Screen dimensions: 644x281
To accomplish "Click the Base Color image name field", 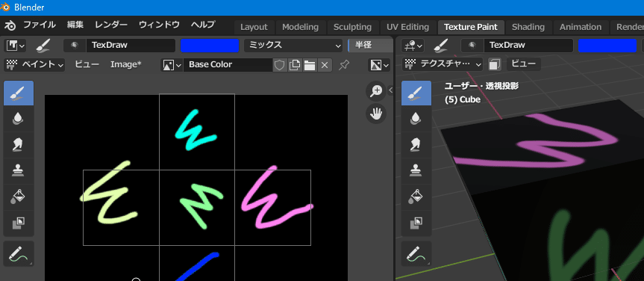I will tap(228, 64).
